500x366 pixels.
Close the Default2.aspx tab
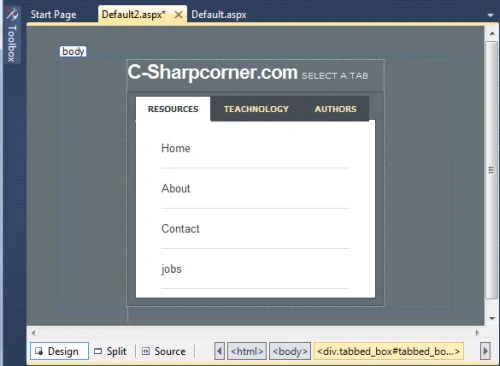(179, 15)
